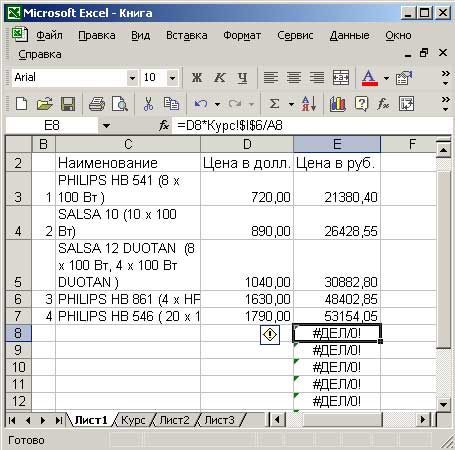This screenshot has width=455, height=450.
Task: Open the Вид menu
Action: tap(140, 35)
